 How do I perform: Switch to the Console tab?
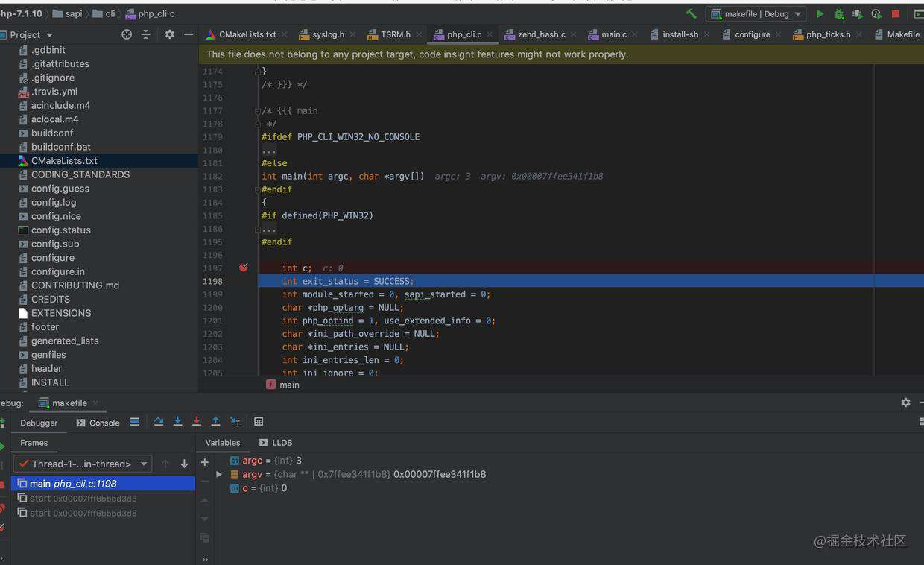tap(98, 423)
